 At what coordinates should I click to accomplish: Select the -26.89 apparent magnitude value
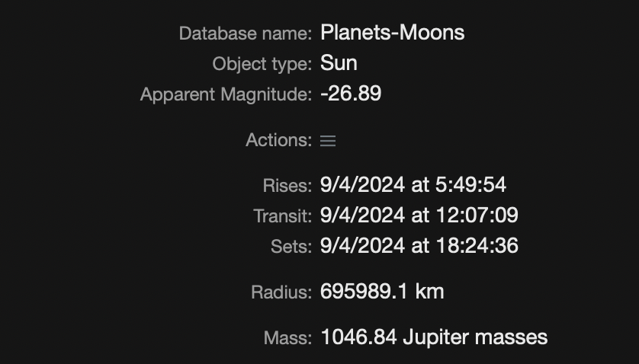tap(351, 94)
